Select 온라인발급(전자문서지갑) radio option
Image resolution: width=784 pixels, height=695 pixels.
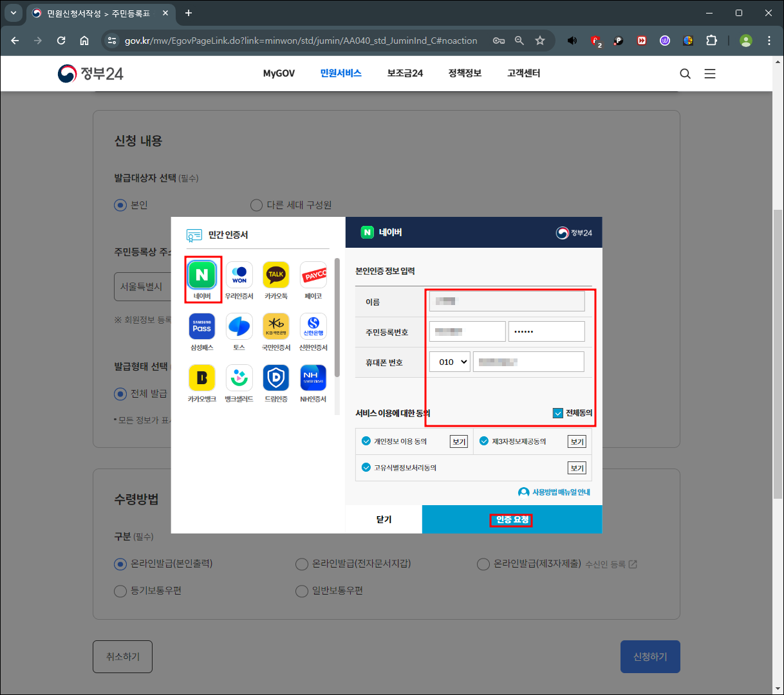point(302,564)
